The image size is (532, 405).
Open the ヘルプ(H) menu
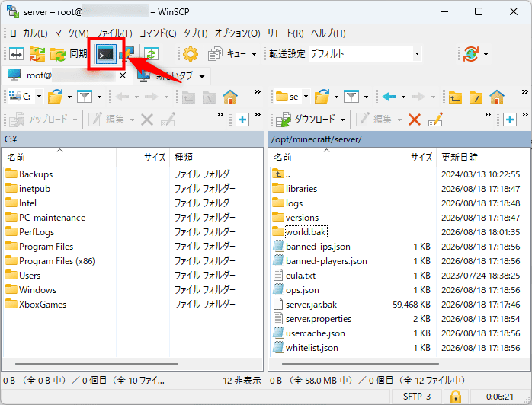click(x=328, y=33)
